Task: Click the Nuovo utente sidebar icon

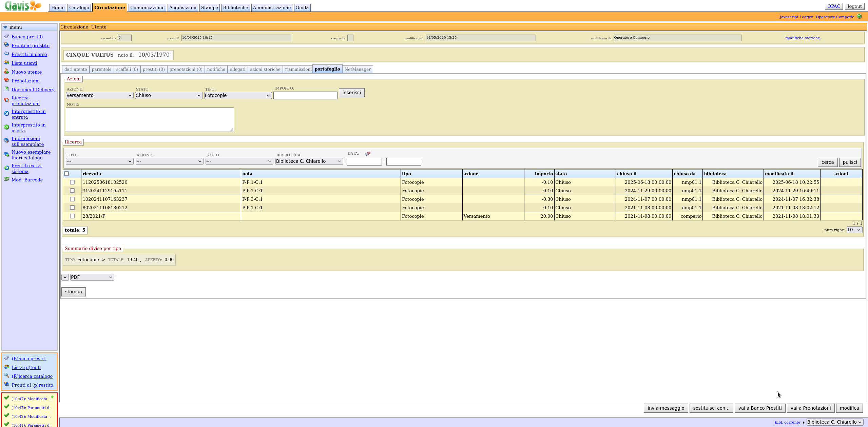Action: [6, 72]
